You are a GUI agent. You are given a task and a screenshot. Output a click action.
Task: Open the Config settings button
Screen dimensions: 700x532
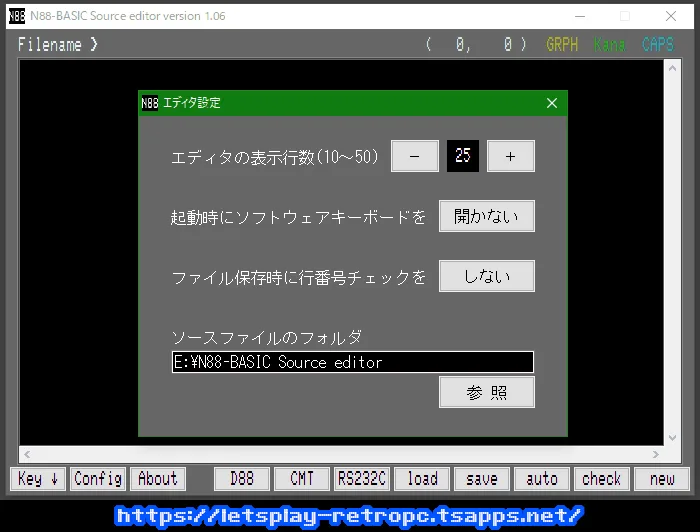point(98,479)
